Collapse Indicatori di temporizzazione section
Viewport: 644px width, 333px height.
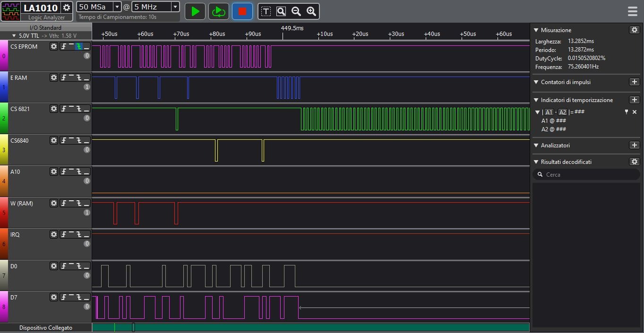pyautogui.click(x=536, y=100)
